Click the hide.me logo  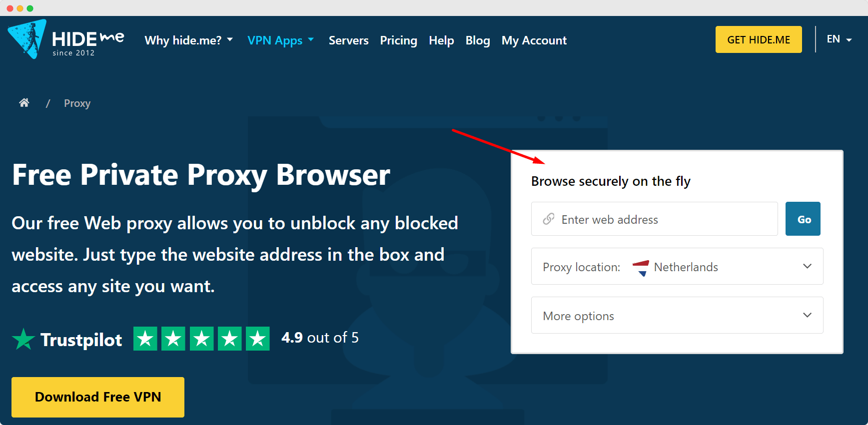click(x=66, y=39)
